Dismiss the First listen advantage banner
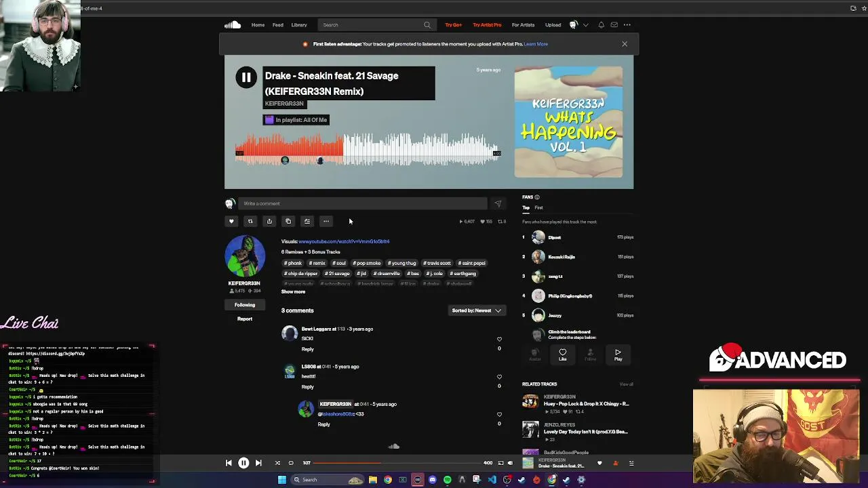 pyautogui.click(x=625, y=44)
